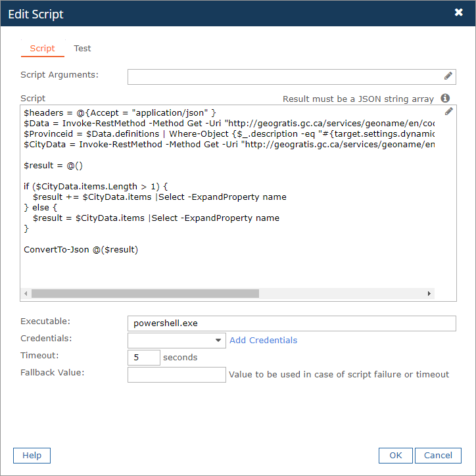Click the '$result += $CityData.items' line
This screenshot has width=476, height=476.
(x=160, y=197)
